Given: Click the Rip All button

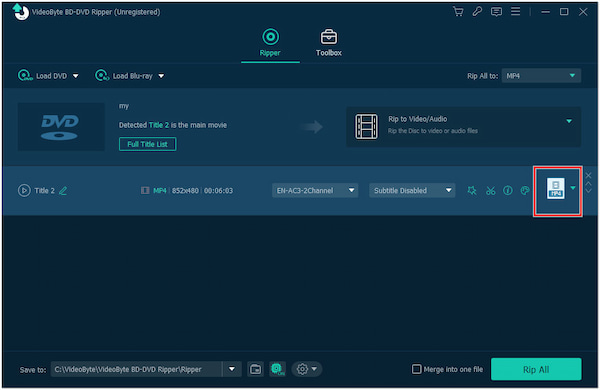Looking at the screenshot, I should click(x=536, y=369).
